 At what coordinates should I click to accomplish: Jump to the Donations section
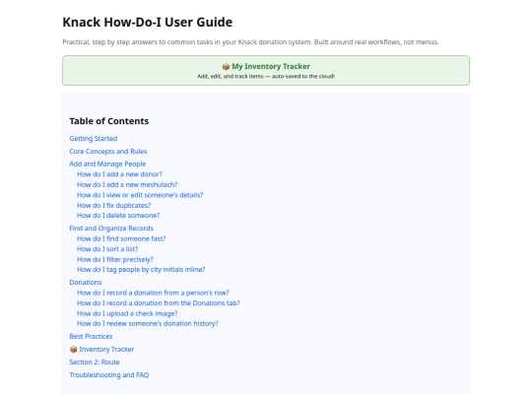[86, 283]
